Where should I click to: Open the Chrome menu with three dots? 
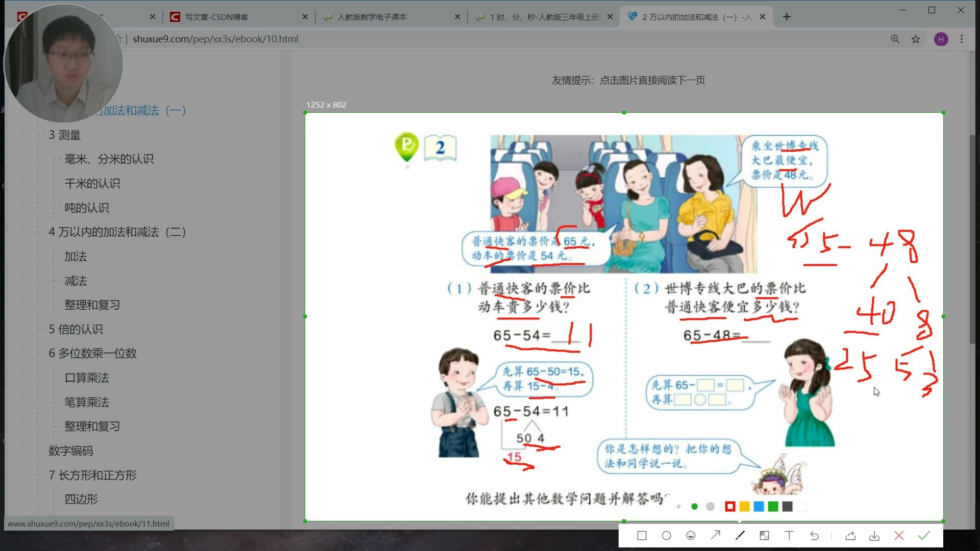tap(962, 39)
